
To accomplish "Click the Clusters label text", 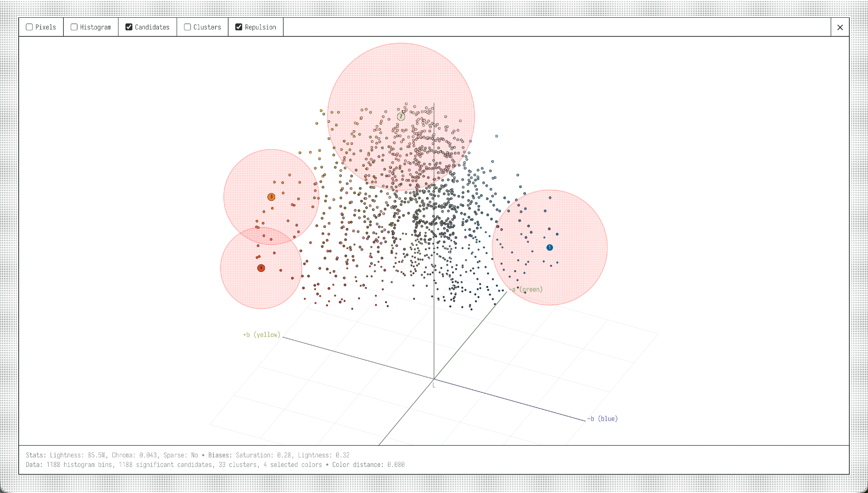I will click(x=207, y=27).
